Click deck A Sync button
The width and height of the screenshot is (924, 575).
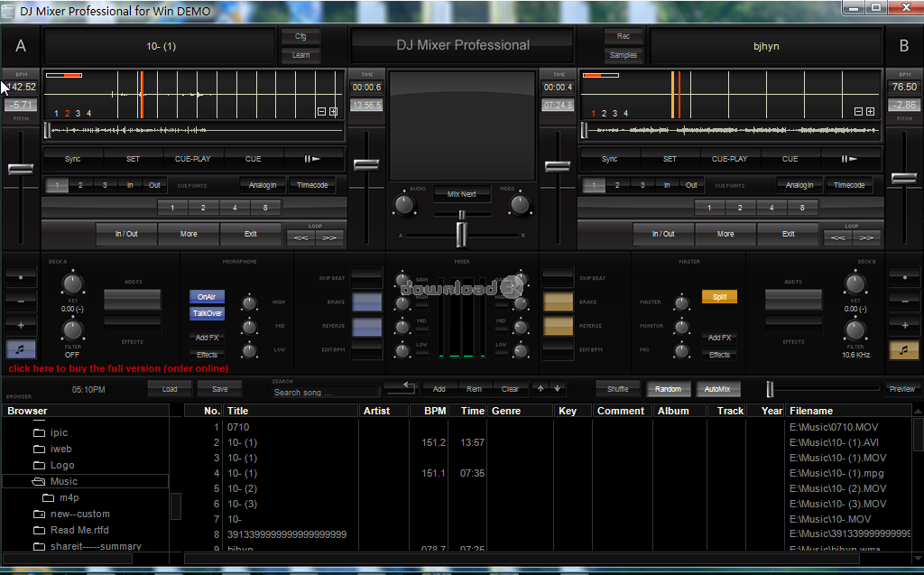tap(73, 159)
